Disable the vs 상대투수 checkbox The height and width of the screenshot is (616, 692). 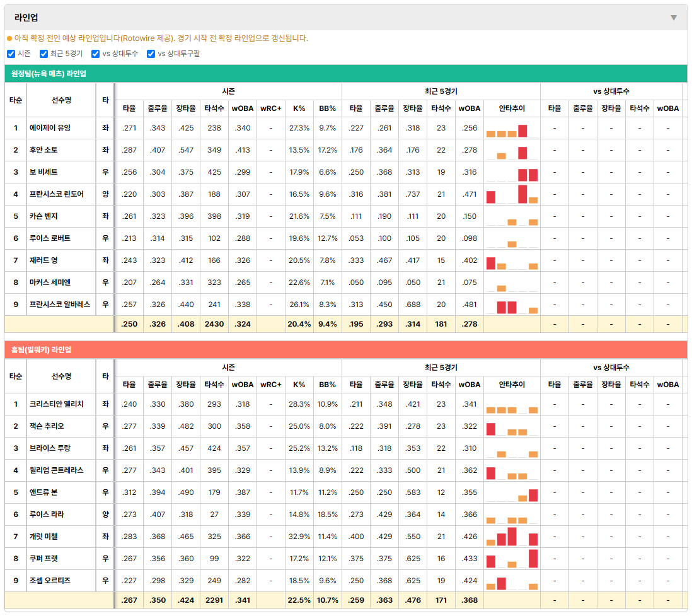pos(95,54)
